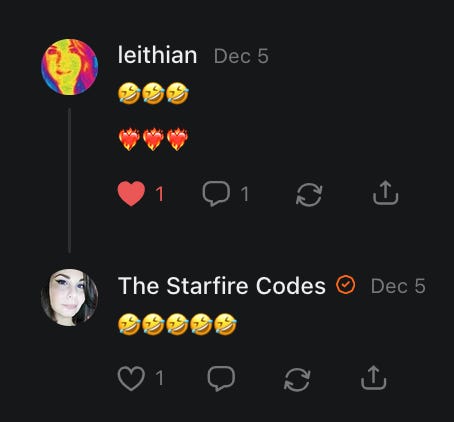Reply to The Starfire Codes' comment
The width and height of the screenshot is (454, 422).
(x=221, y=378)
